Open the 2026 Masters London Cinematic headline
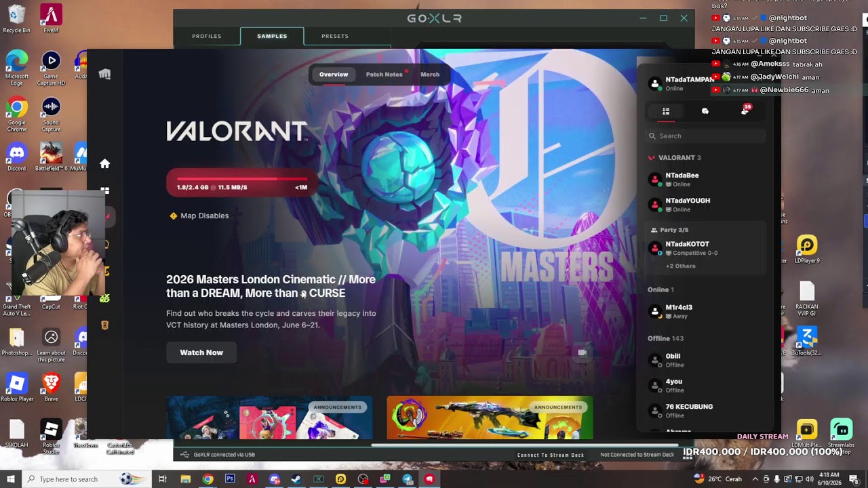868x488 pixels. (x=271, y=286)
